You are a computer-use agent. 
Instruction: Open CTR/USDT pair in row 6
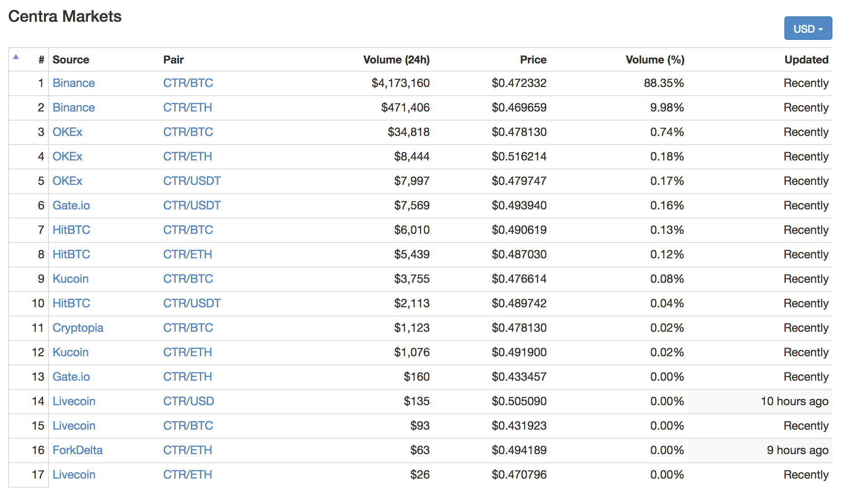coord(192,205)
